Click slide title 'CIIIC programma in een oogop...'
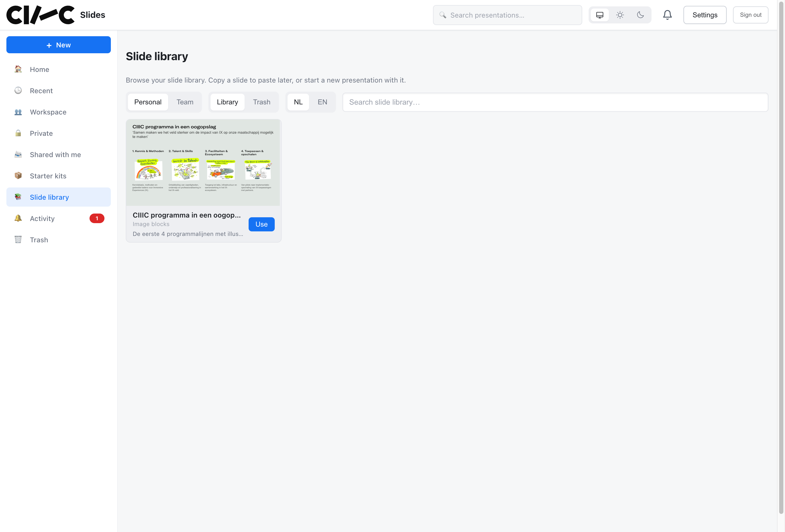785x532 pixels. pos(187,215)
